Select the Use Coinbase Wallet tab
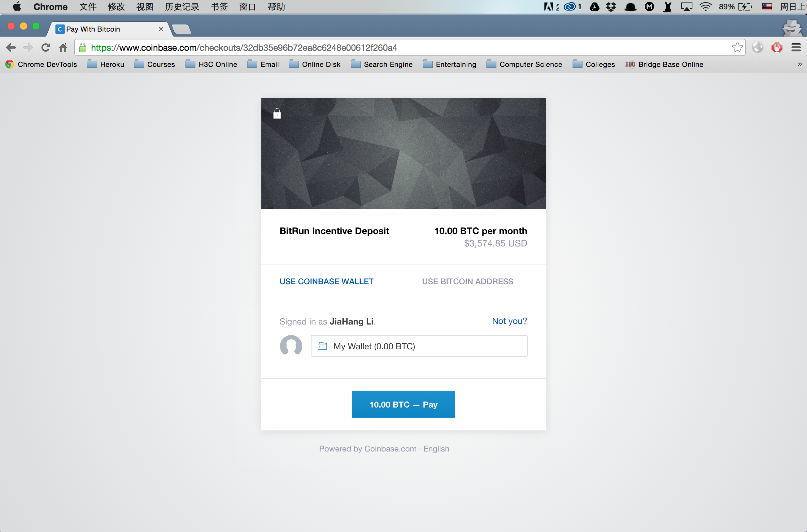Viewport: 807px width, 532px height. click(x=326, y=281)
